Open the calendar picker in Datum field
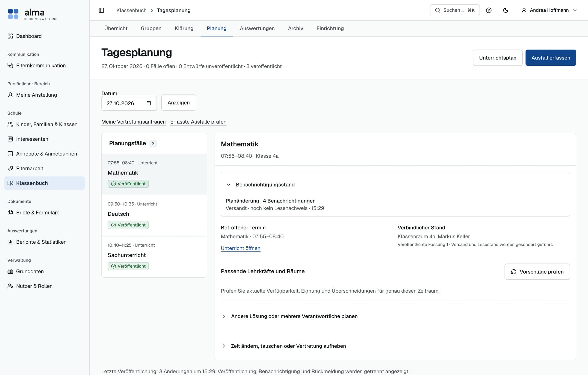Viewport: 588px width, 375px height. tap(149, 103)
